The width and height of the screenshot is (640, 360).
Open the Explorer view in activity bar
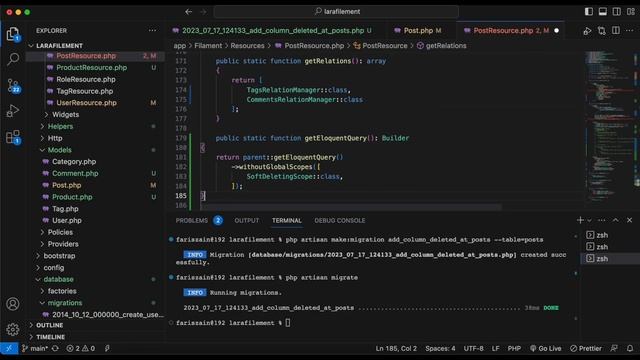click(x=13, y=34)
